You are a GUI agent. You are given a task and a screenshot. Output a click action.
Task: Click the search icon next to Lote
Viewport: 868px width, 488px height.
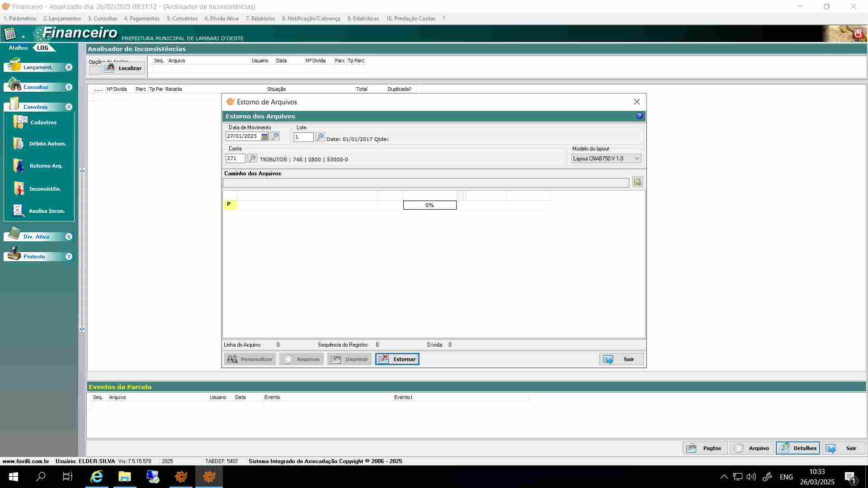[320, 137]
